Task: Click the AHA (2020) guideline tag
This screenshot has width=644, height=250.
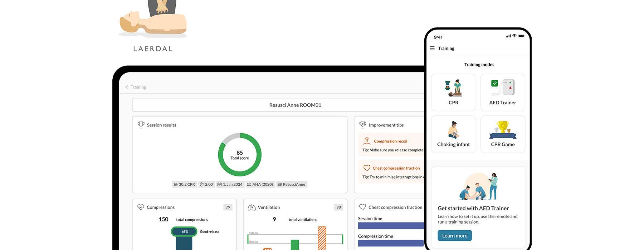Action: [260, 184]
